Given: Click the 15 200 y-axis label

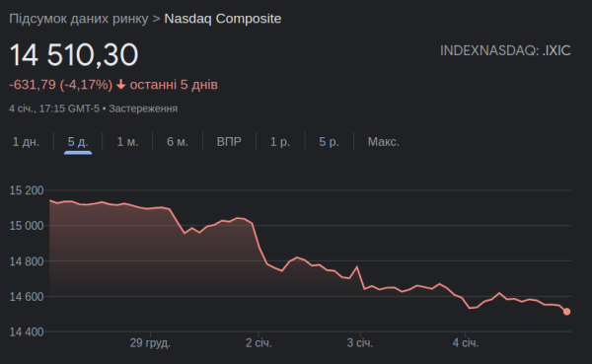Looking at the screenshot, I should [27, 190].
